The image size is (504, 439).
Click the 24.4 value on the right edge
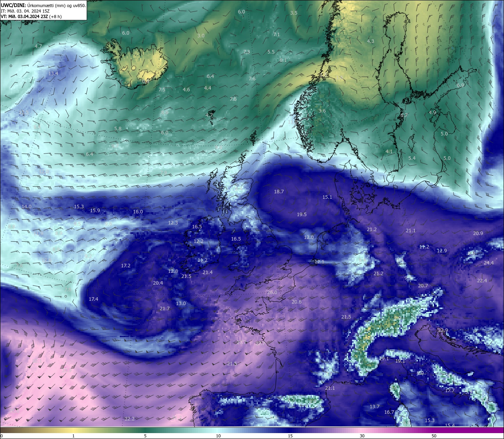pyautogui.click(x=489, y=263)
